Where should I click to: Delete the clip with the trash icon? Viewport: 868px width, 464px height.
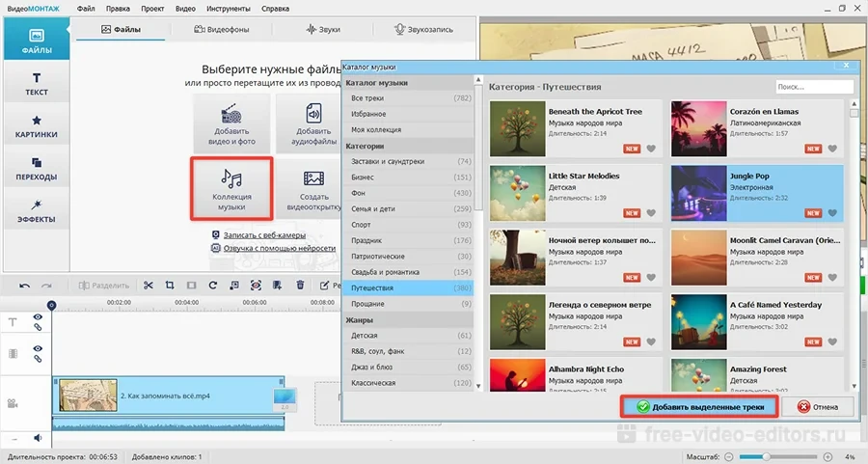pyautogui.click(x=300, y=286)
